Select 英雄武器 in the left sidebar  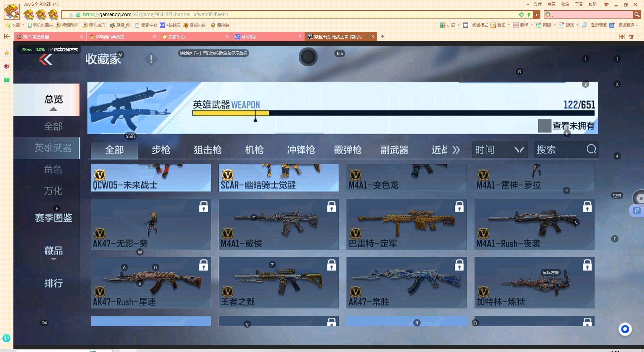click(x=53, y=148)
